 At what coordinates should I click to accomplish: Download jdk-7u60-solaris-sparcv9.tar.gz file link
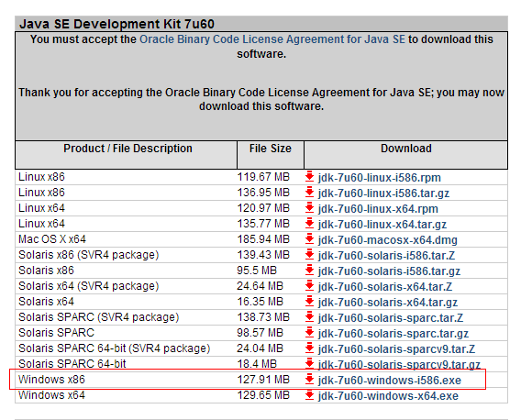399,365
